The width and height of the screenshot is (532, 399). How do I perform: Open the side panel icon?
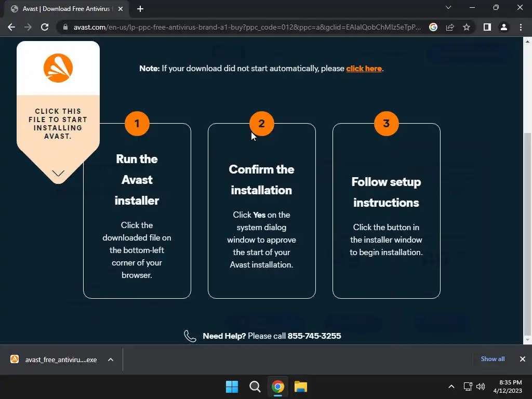point(487,27)
